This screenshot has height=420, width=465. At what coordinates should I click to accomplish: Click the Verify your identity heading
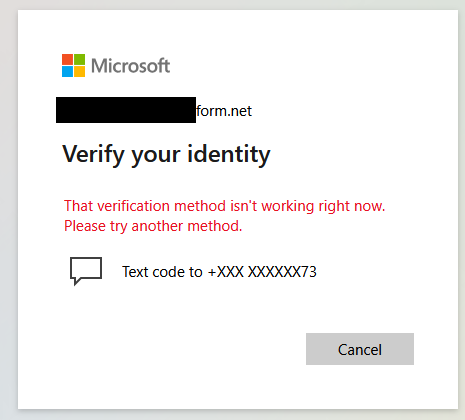click(x=166, y=154)
